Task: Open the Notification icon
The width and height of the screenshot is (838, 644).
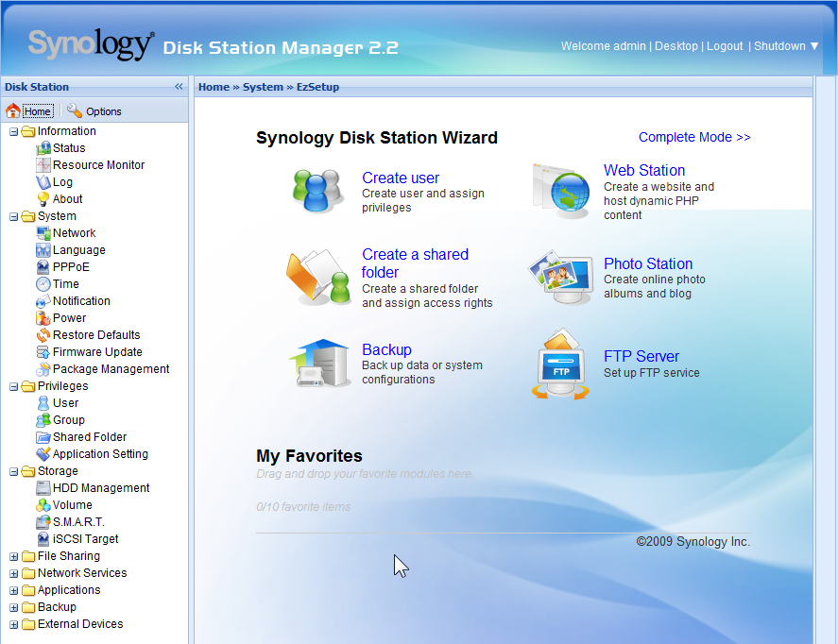Action: coord(43,301)
